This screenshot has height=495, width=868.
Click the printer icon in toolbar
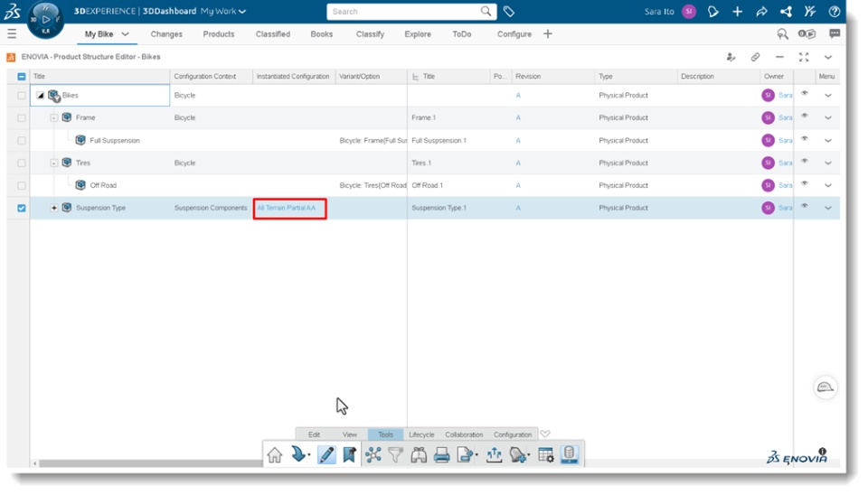442,454
